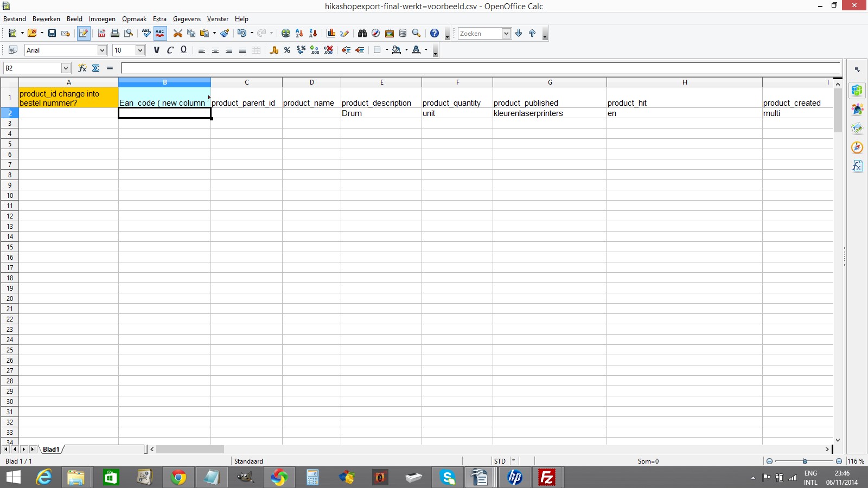The image size is (868, 488).
Task: Open FileZilla from the taskbar
Action: (547, 478)
